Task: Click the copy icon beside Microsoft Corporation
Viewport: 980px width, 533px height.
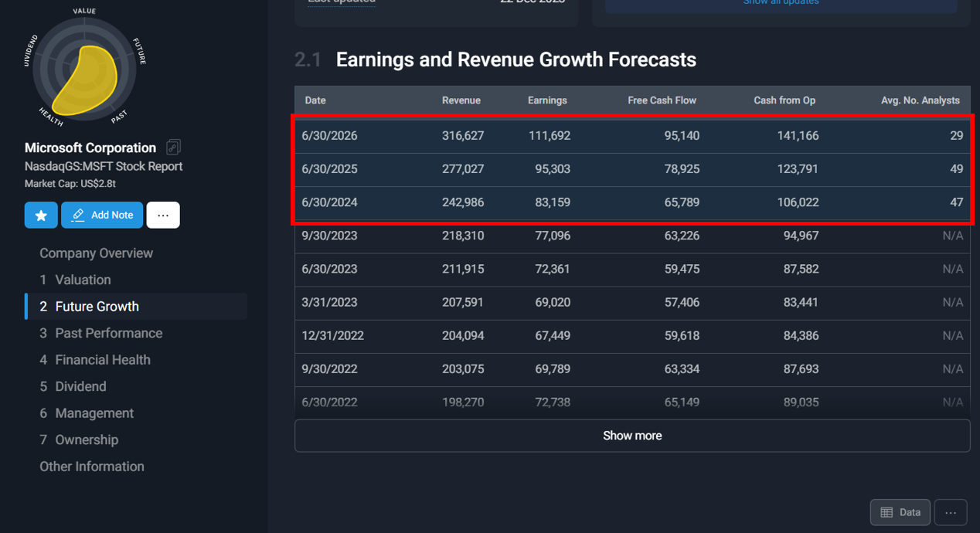Action: click(x=173, y=148)
